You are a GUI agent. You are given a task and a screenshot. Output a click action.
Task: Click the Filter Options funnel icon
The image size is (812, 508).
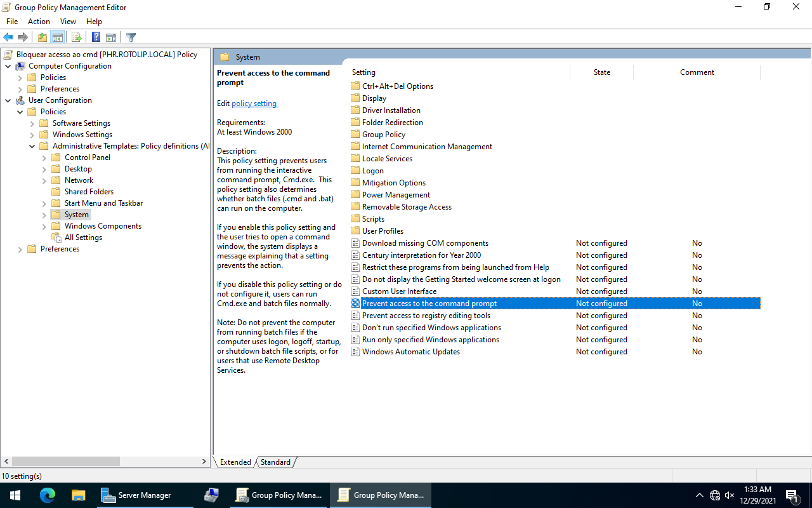131,37
